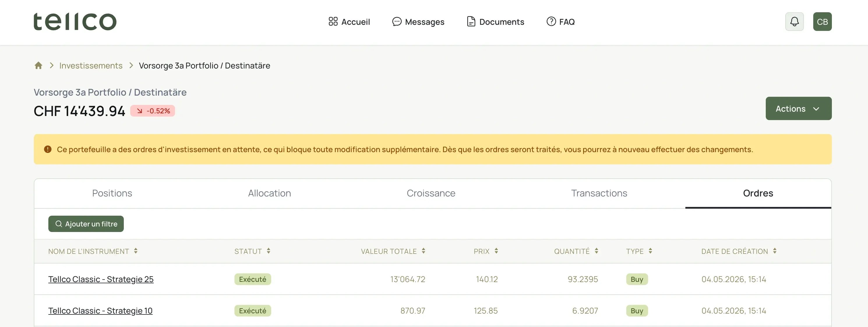This screenshot has height=327, width=868.
Task: Open the FAQ page
Action: (560, 22)
